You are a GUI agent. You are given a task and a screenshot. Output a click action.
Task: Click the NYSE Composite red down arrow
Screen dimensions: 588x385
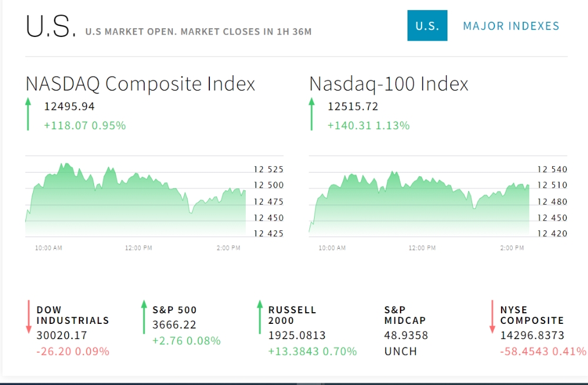pyautogui.click(x=492, y=317)
